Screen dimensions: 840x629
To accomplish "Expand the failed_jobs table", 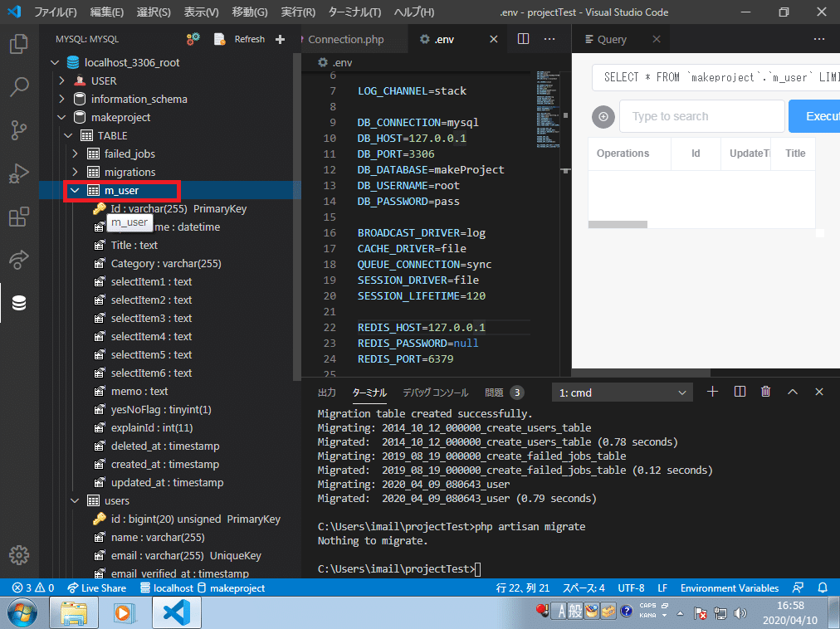I will pyautogui.click(x=75, y=154).
